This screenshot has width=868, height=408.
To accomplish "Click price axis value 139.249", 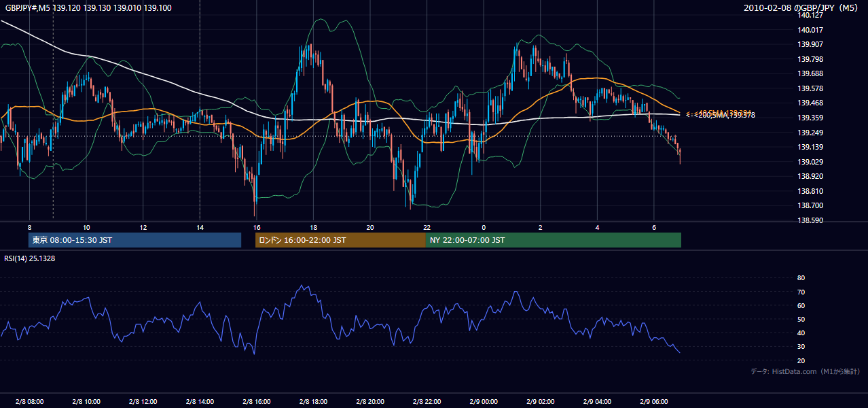I will (811, 133).
